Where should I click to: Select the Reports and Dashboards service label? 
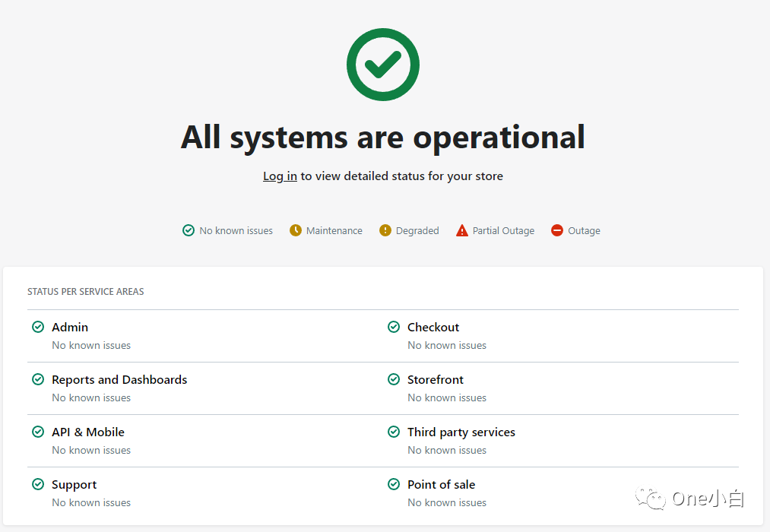point(119,379)
